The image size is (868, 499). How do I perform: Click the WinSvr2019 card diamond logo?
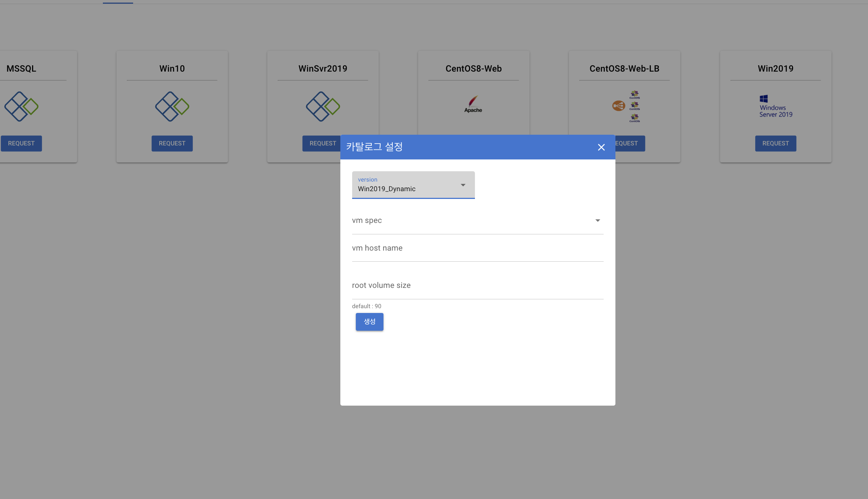tap(323, 107)
